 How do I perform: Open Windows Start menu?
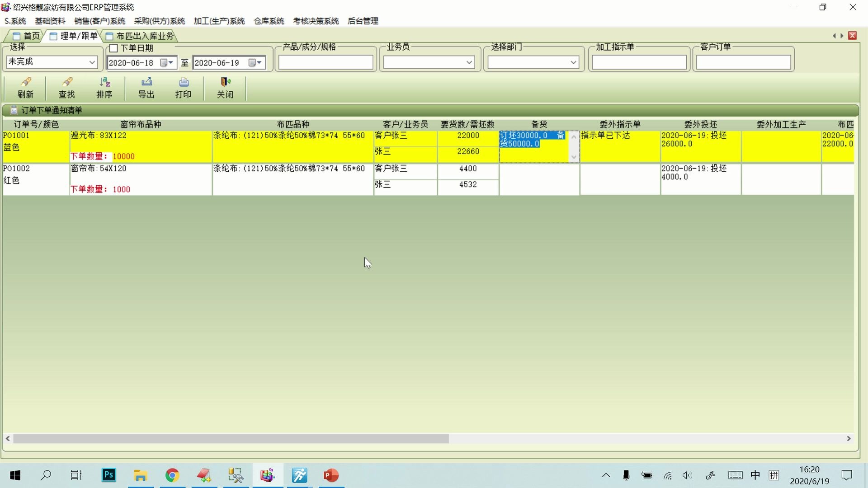point(15,475)
